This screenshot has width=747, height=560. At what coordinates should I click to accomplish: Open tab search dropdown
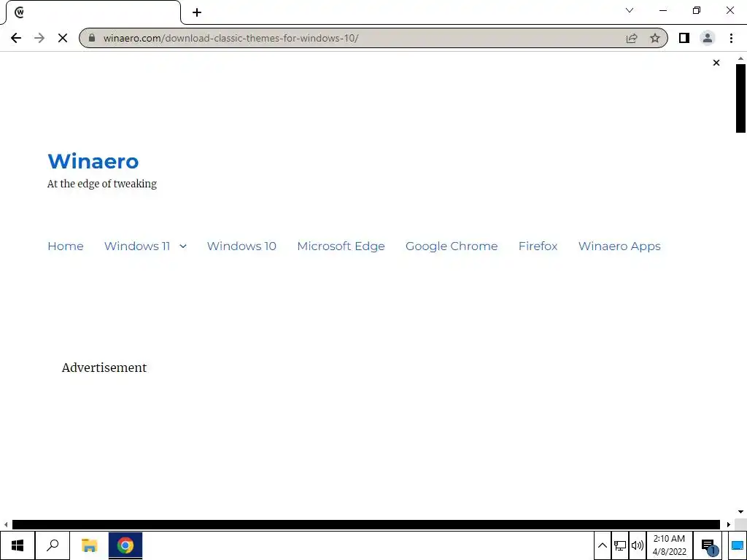tap(630, 10)
